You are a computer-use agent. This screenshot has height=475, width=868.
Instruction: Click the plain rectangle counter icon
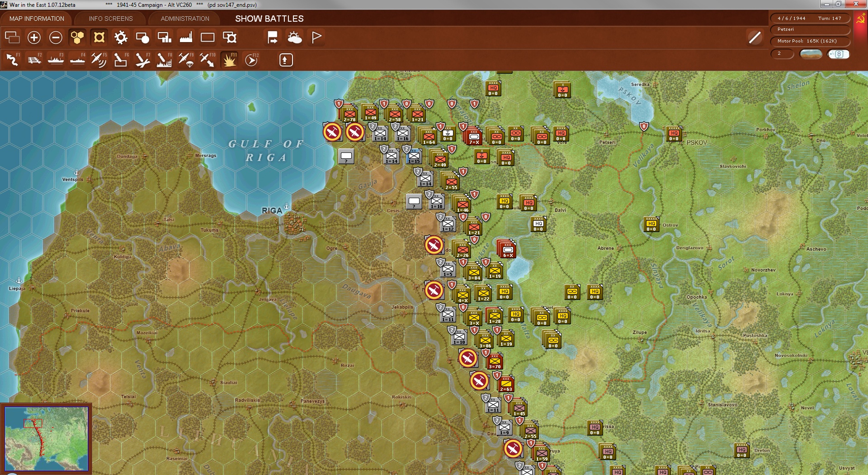tap(208, 38)
